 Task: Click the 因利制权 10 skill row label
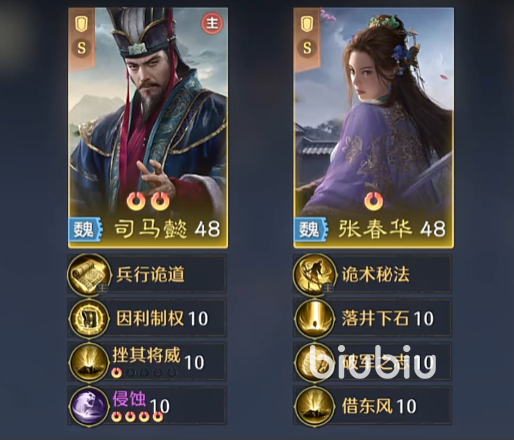[162, 318]
